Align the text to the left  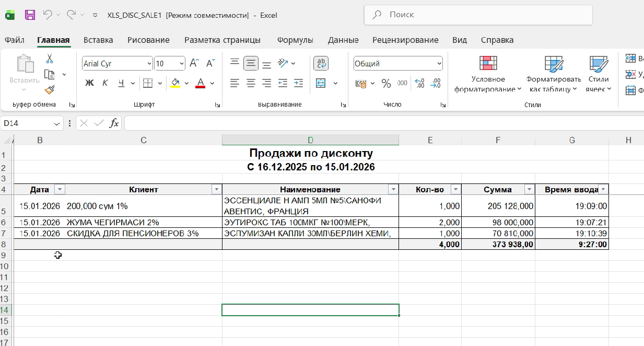[235, 83]
